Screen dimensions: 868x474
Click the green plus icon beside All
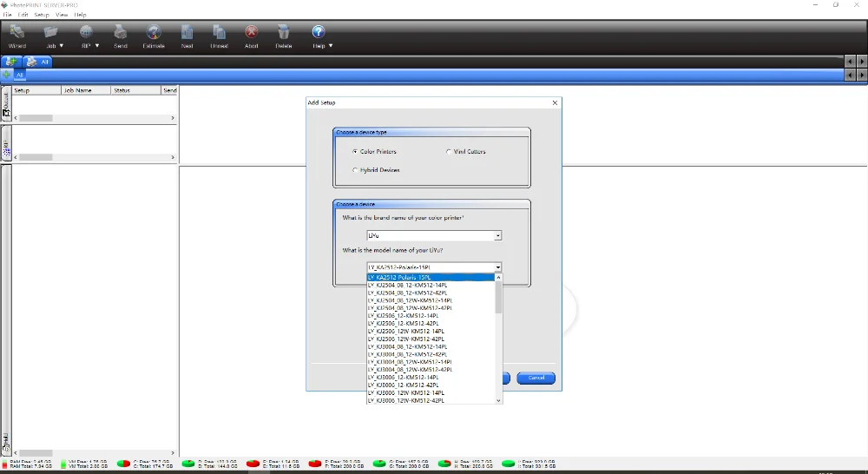(x=6, y=74)
